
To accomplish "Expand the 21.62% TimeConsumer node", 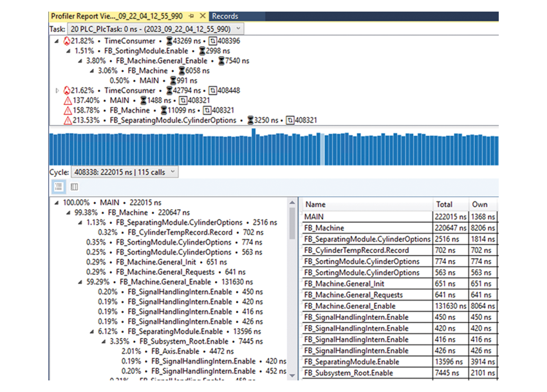I will pos(57,91).
